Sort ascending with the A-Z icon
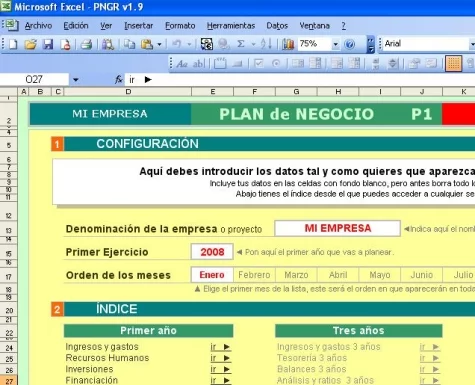The image size is (475, 385). click(266, 44)
